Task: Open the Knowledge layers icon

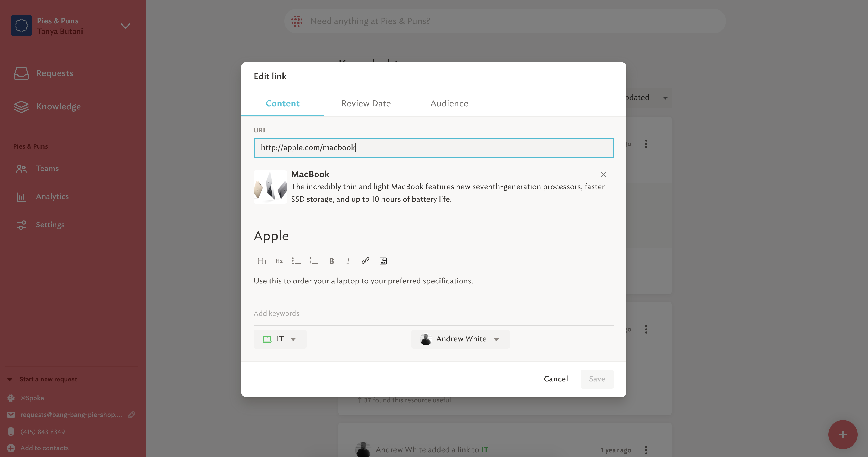Action: [x=21, y=107]
